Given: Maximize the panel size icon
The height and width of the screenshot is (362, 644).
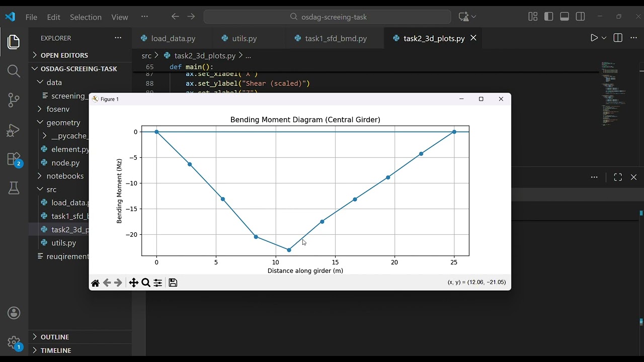Looking at the screenshot, I should point(618,177).
